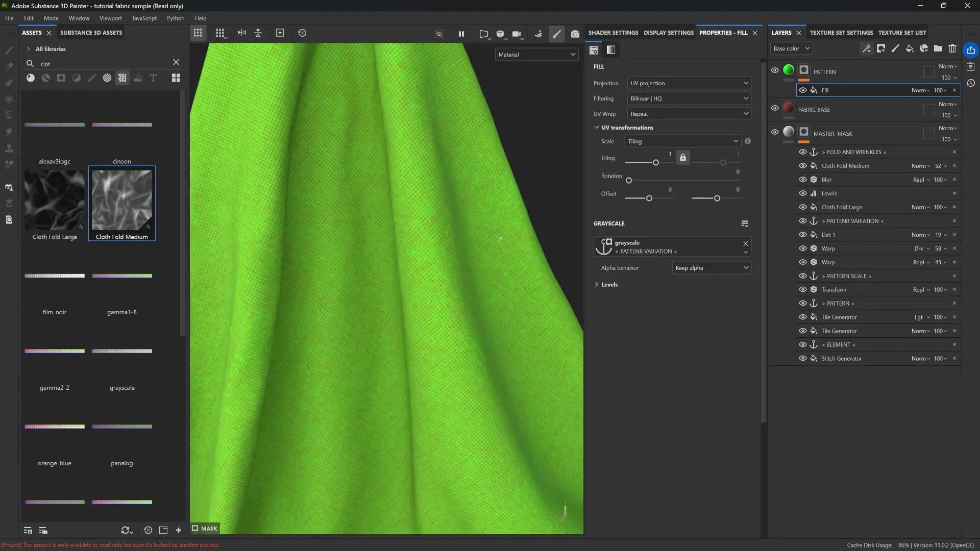Delete layer with the trash icon
This screenshot has width=980, height=551.
tap(952, 48)
